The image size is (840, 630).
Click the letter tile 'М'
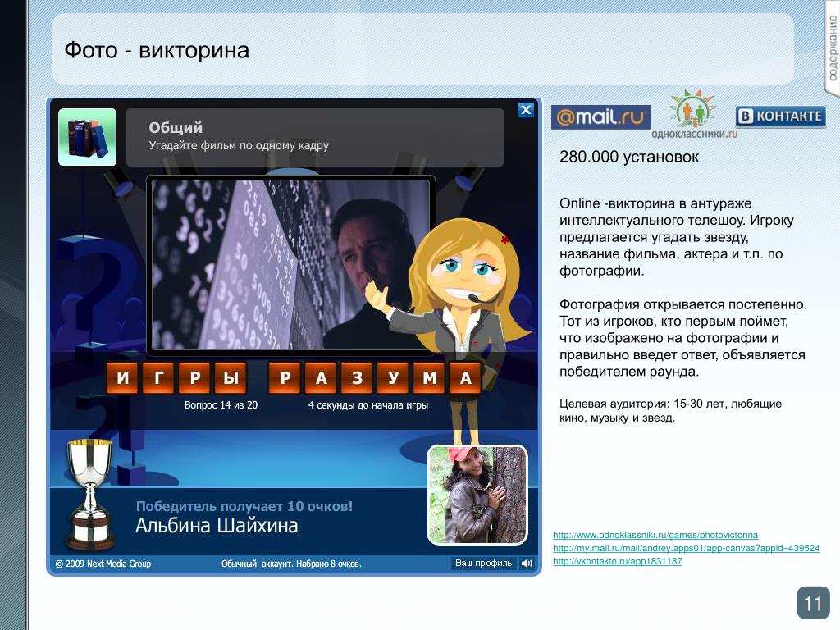(x=430, y=377)
